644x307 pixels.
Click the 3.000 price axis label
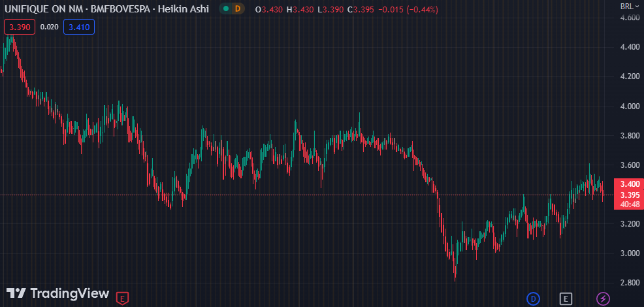[630, 253]
